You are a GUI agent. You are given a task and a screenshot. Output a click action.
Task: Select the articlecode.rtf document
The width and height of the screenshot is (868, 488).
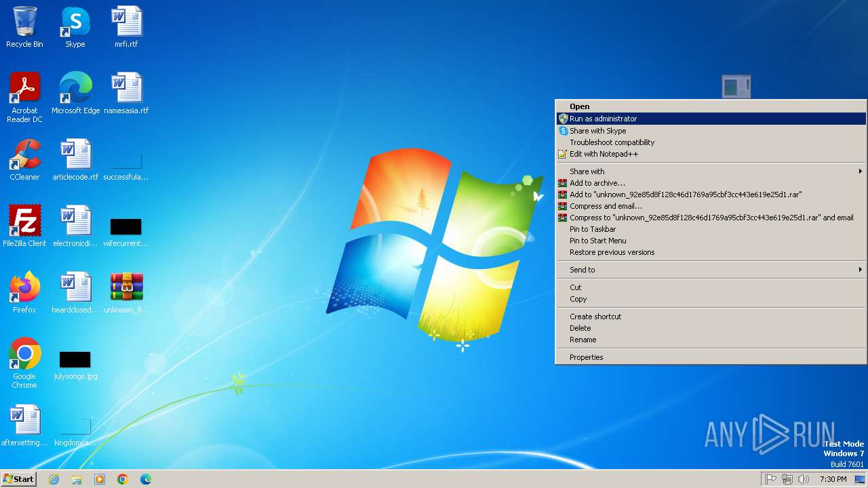[75, 160]
